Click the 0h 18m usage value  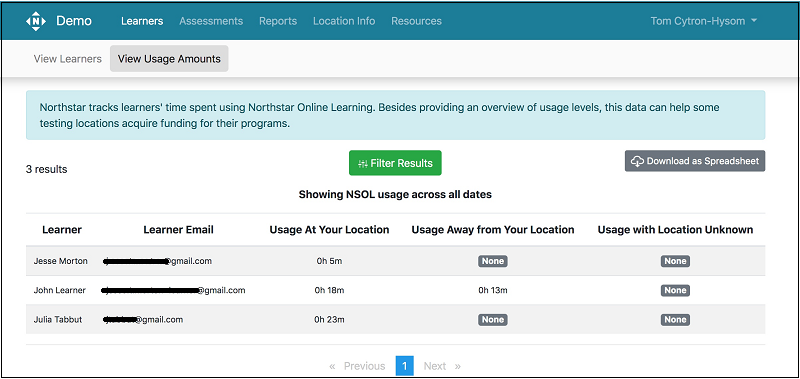329,290
